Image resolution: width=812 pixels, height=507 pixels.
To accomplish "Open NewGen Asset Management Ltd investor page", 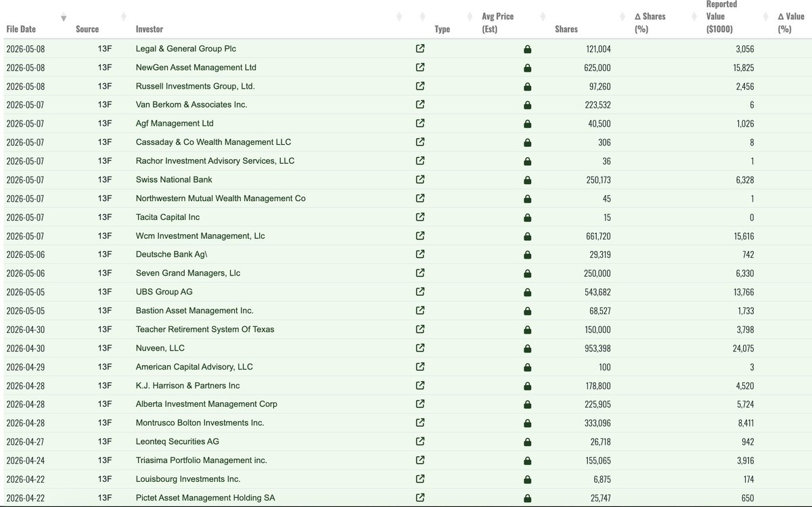I will (x=196, y=68).
